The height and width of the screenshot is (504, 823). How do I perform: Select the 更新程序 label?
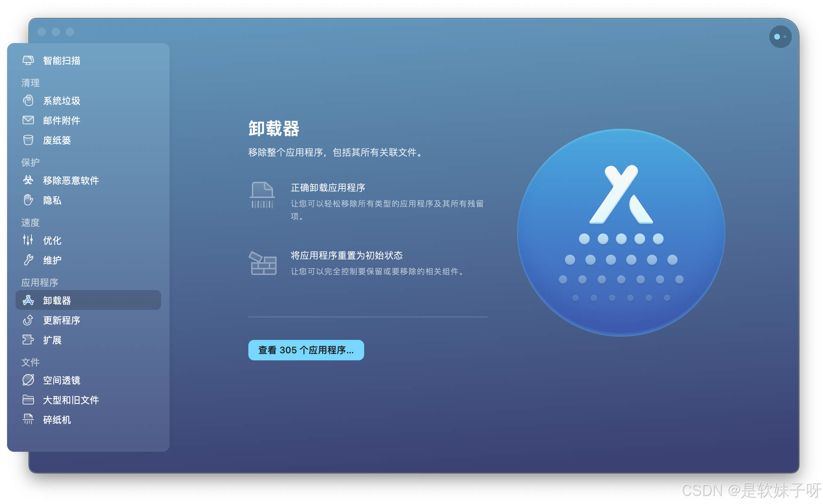click(x=61, y=320)
